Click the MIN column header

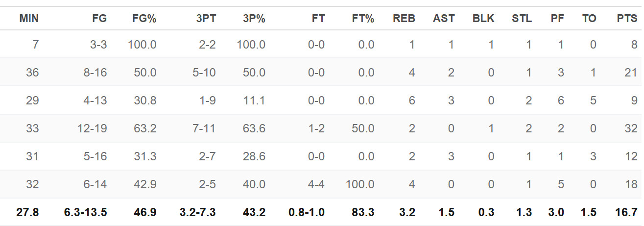(x=29, y=19)
